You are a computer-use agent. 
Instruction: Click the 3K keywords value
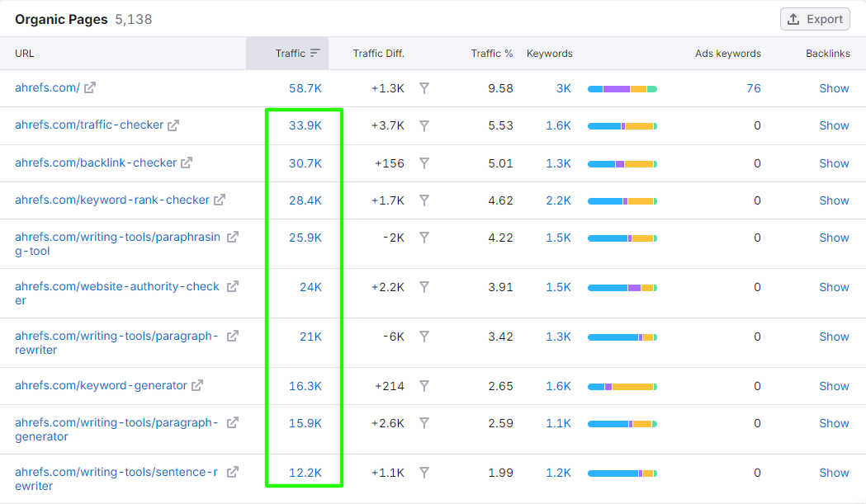(564, 88)
